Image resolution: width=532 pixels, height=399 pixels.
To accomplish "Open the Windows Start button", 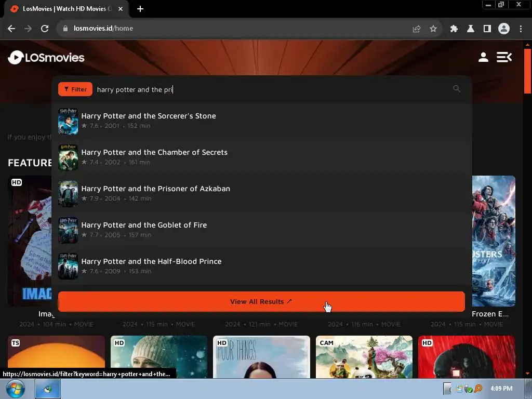I will 15,389.
